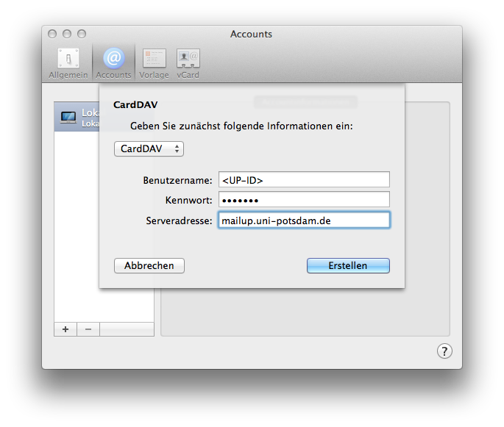The image size is (504, 427).
Task: Click the help question mark button
Action: [444, 351]
